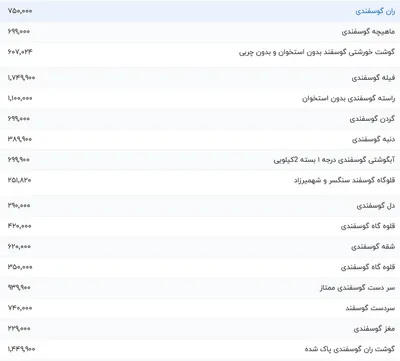Click the price ۹۳۹,۹۰۰
400x361 pixels.
[19, 287]
